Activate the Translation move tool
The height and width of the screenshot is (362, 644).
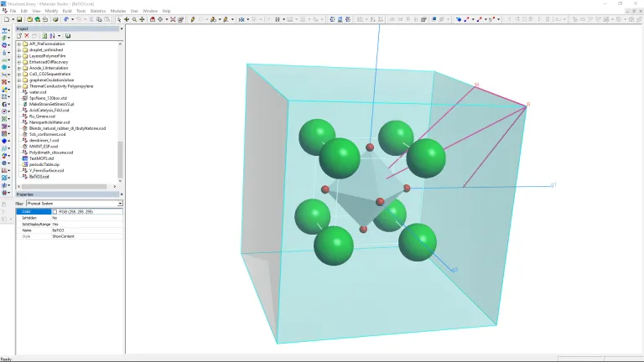pos(142,19)
